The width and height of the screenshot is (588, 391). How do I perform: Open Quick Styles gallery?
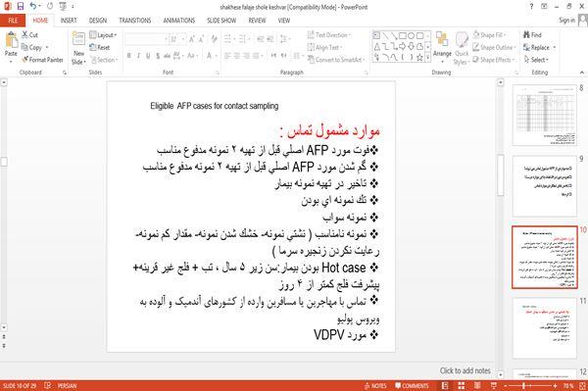tap(462, 49)
